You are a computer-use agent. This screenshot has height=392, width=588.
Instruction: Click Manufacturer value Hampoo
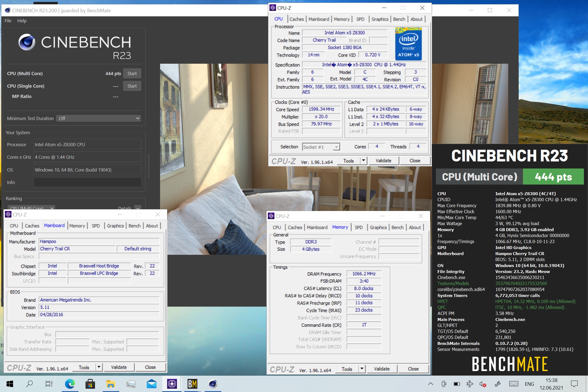pyautogui.click(x=99, y=241)
